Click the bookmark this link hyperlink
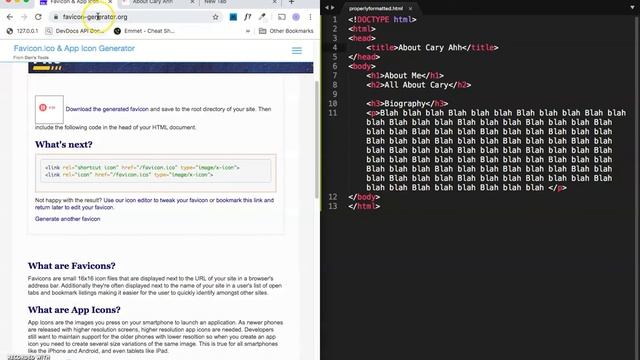The image size is (640, 360). coord(240,200)
